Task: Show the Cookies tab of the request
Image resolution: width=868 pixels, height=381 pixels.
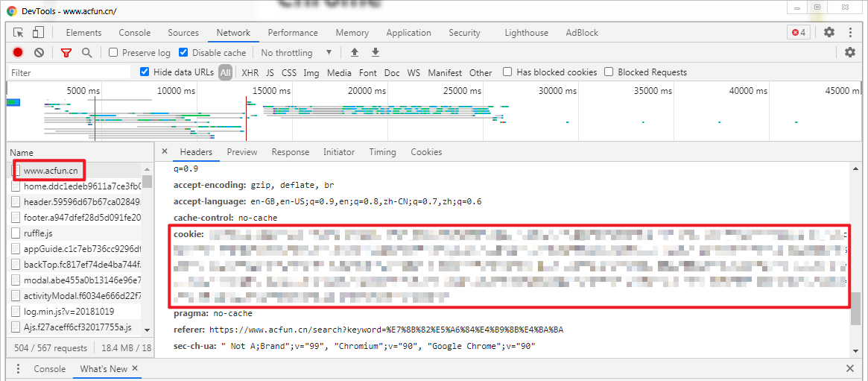Action: [426, 152]
